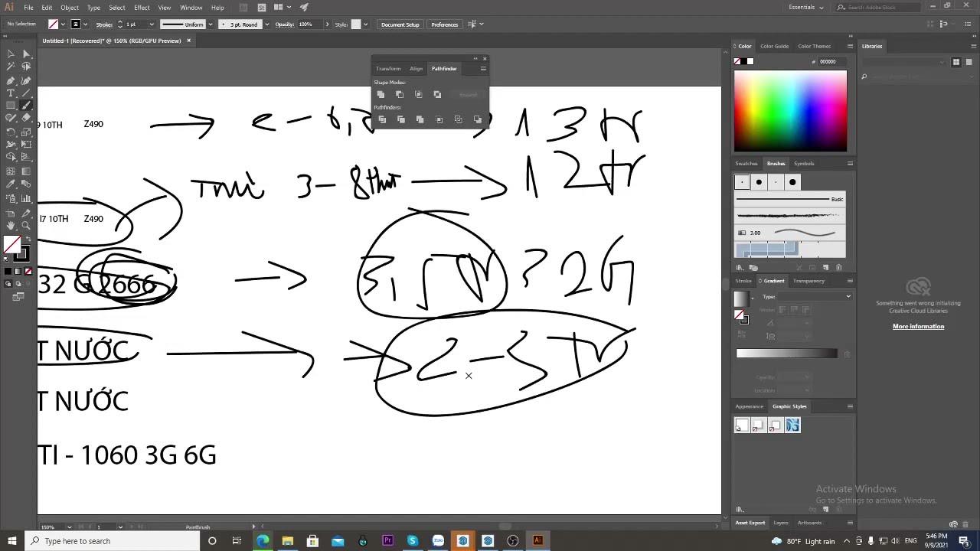Open 3 pt. Round brush definition dropdown
This screenshot has height=551, width=980.
click(x=266, y=24)
